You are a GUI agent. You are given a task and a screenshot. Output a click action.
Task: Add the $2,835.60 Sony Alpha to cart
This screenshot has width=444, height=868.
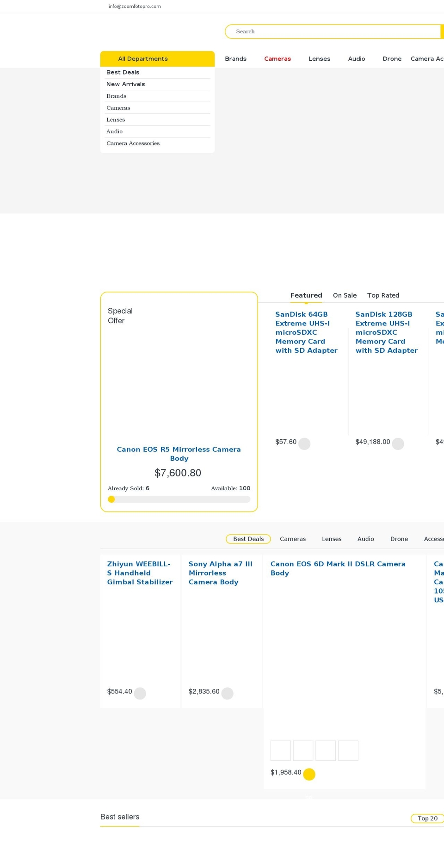point(227,693)
